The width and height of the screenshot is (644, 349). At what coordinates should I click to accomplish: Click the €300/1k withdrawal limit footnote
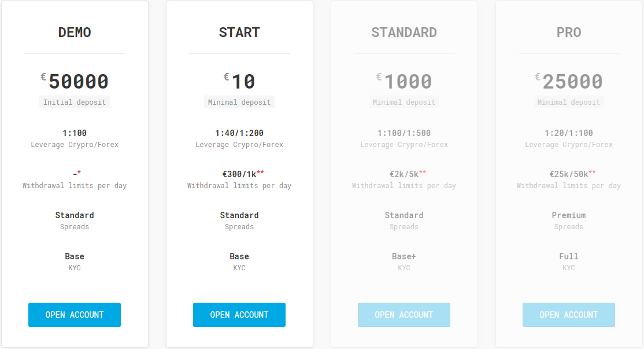coord(260,173)
